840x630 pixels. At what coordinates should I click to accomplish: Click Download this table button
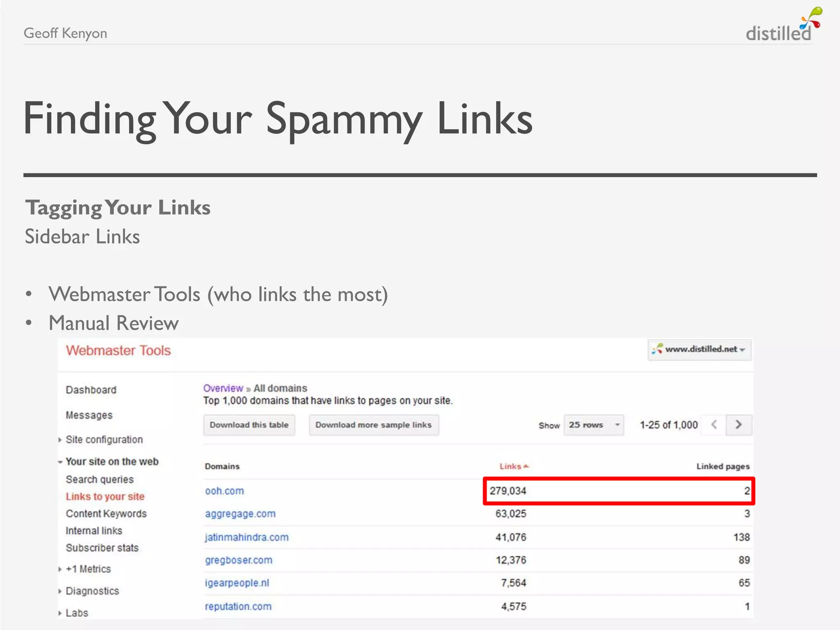click(x=249, y=425)
